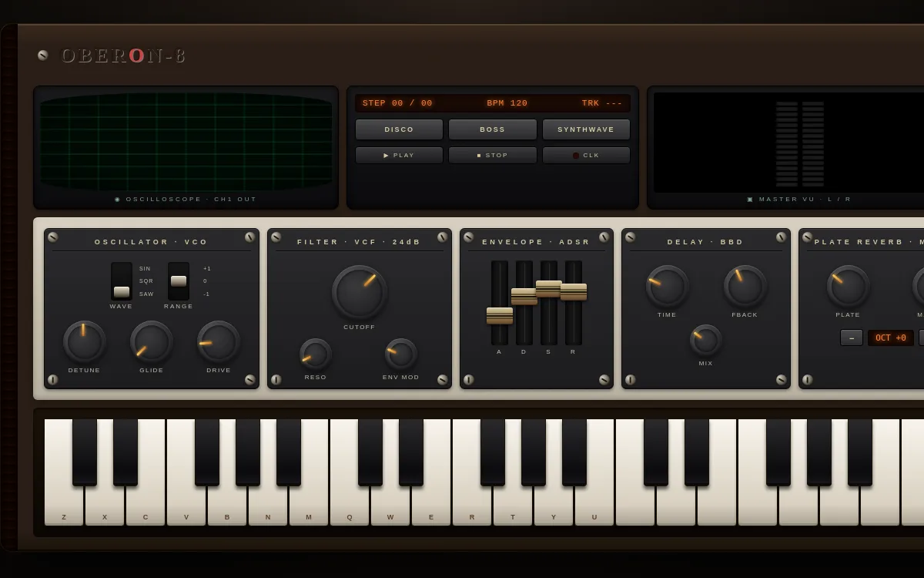Click the ENV MOD knob
The height and width of the screenshot is (578, 924).
(x=401, y=354)
